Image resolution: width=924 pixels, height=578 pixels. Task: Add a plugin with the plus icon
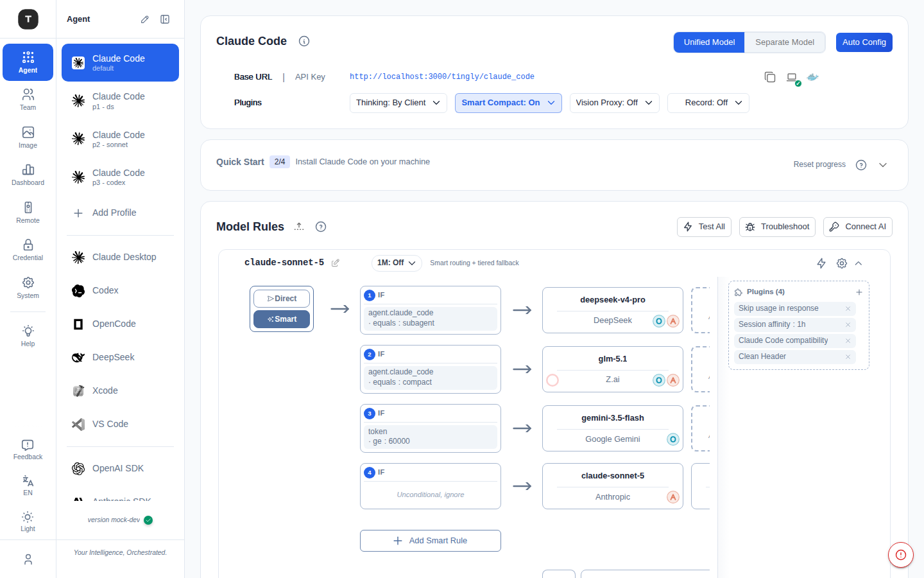click(x=859, y=292)
